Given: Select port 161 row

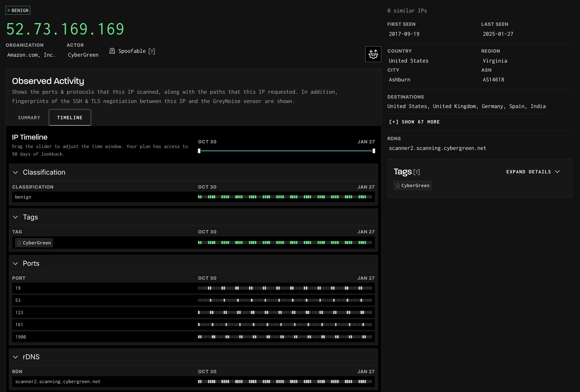Looking at the screenshot, I should tap(193, 325).
